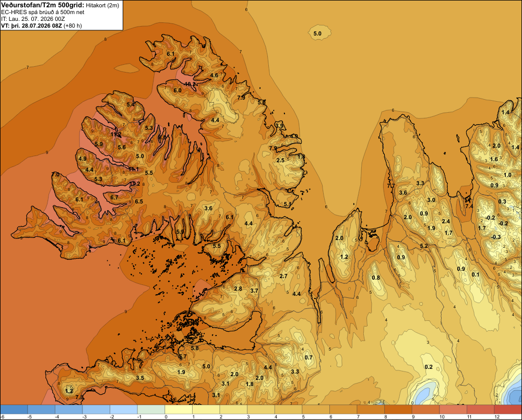Click the 0.2 temperature value
This screenshot has width=522, height=420.
pos(429,367)
